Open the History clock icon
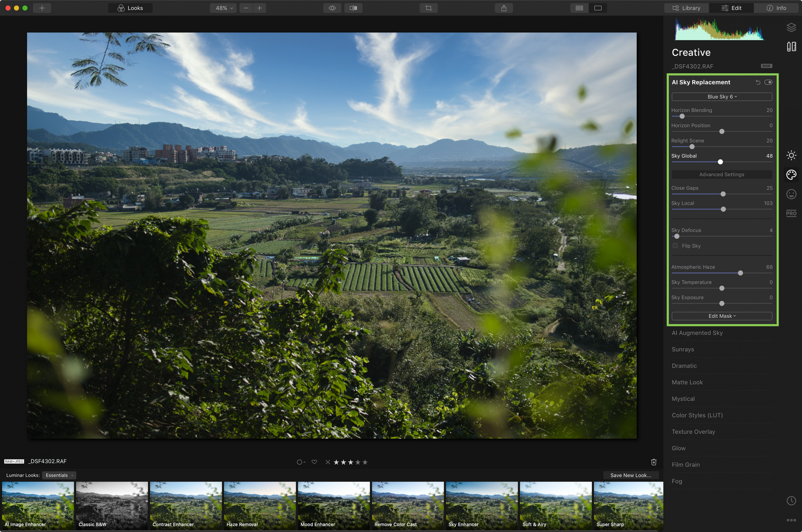 tap(791, 501)
